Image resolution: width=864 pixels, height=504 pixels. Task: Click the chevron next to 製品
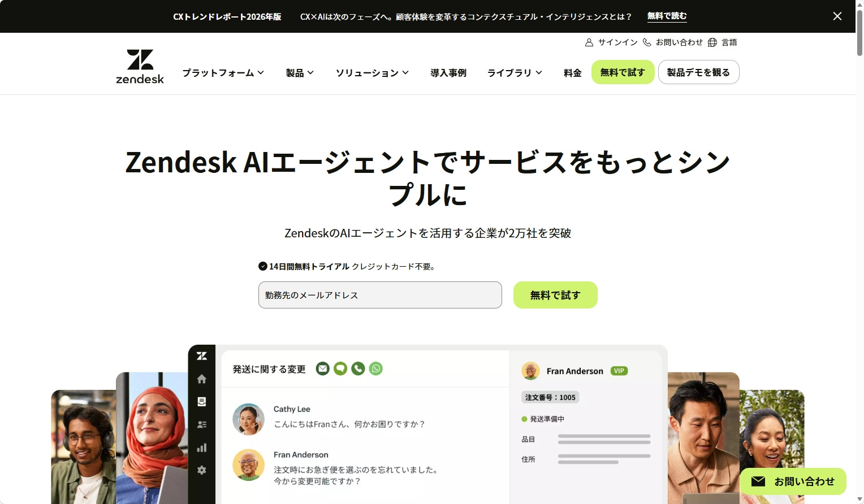310,72
